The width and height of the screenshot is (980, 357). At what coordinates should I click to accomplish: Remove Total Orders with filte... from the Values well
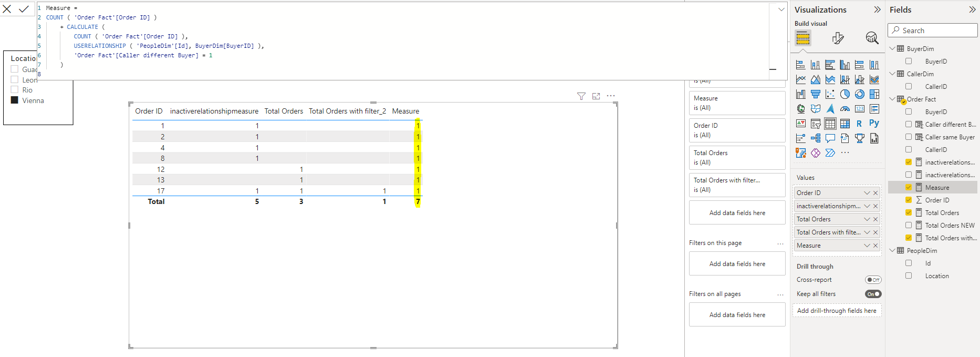click(x=875, y=232)
